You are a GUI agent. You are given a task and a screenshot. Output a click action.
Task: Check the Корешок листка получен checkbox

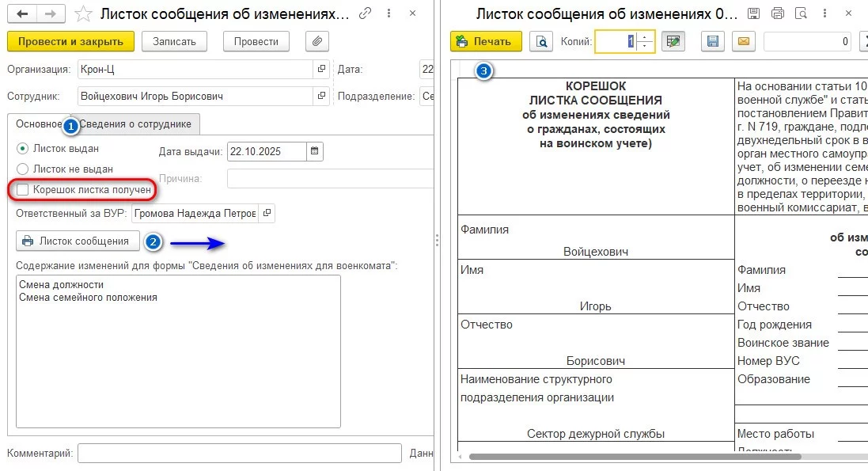click(x=23, y=190)
